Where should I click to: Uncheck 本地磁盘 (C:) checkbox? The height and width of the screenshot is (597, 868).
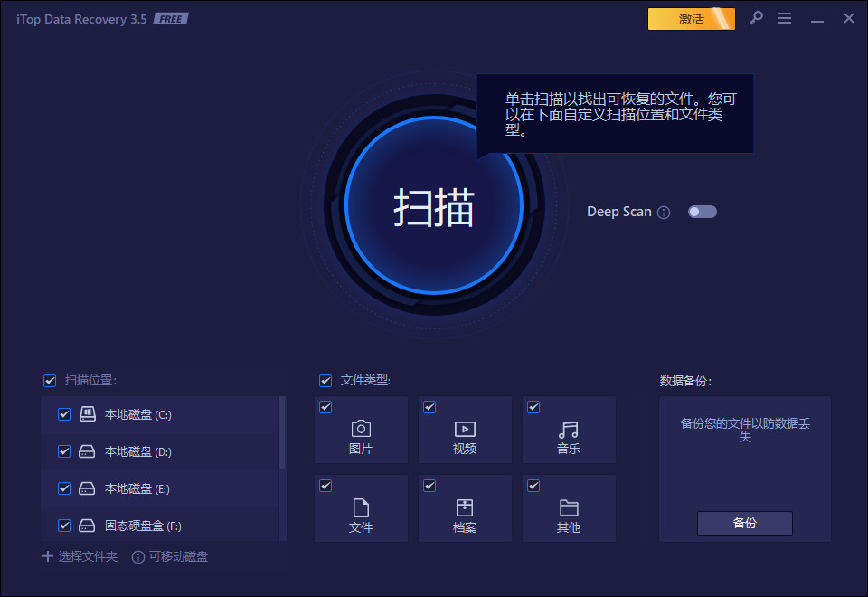click(64, 414)
